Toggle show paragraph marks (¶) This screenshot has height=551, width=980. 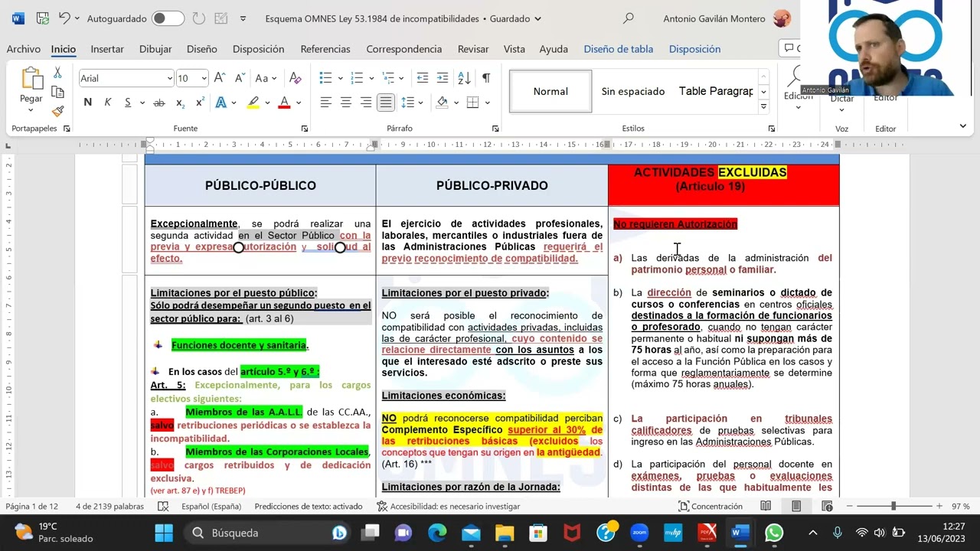pyautogui.click(x=486, y=78)
